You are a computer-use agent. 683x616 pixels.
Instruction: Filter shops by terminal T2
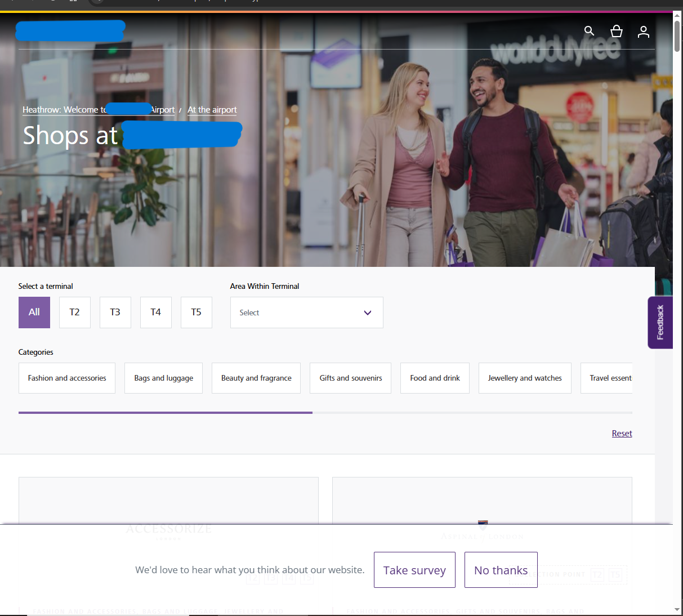point(75,313)
